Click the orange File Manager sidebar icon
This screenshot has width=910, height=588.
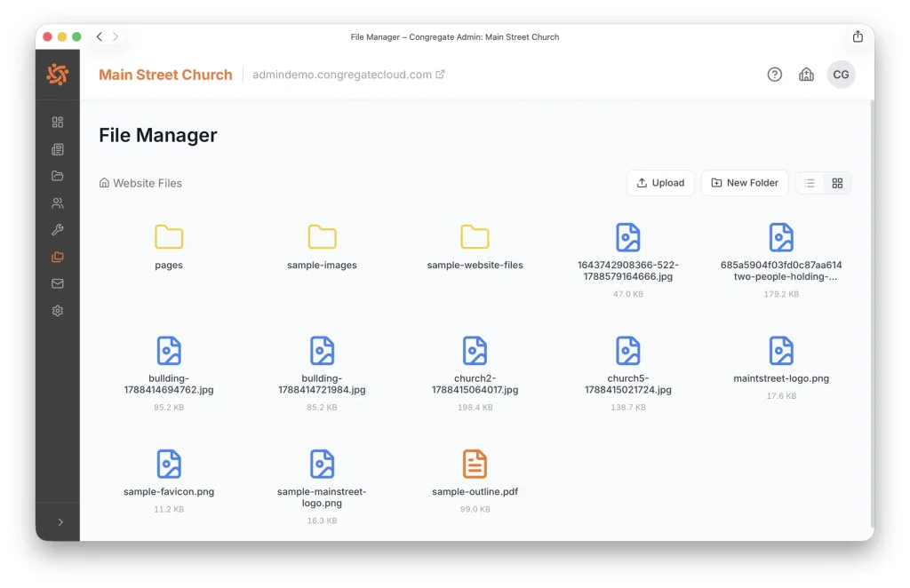coord(58,257)
